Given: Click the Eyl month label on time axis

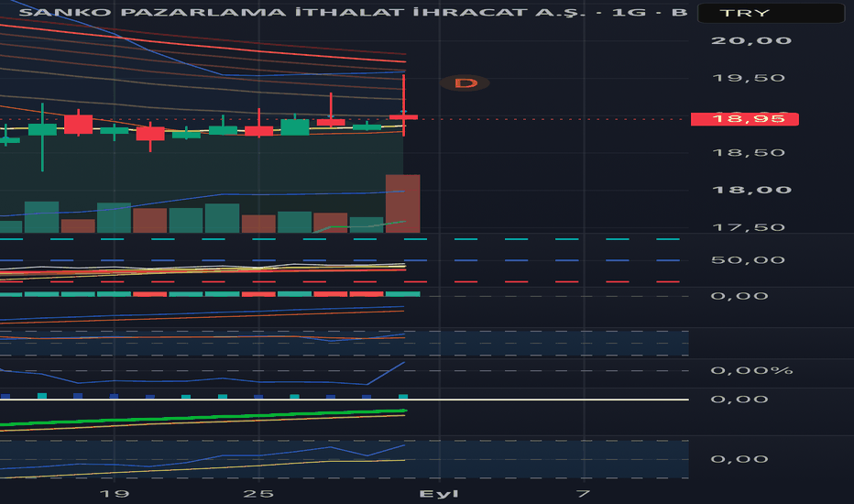Looking at the screenshot, I should (439, 494).
